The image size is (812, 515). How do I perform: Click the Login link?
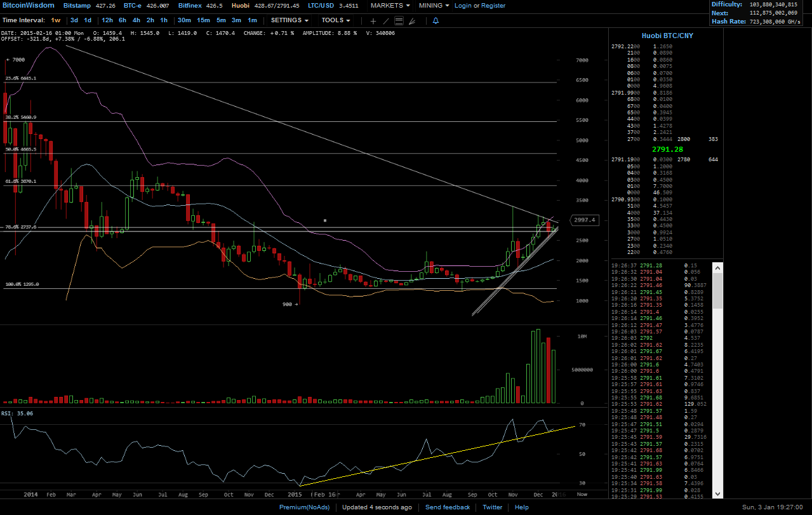click(x=463, y=5)
